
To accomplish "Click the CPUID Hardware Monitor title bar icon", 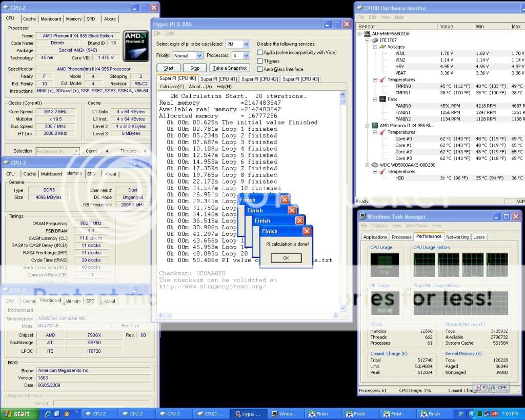I will tap(359, 8).
